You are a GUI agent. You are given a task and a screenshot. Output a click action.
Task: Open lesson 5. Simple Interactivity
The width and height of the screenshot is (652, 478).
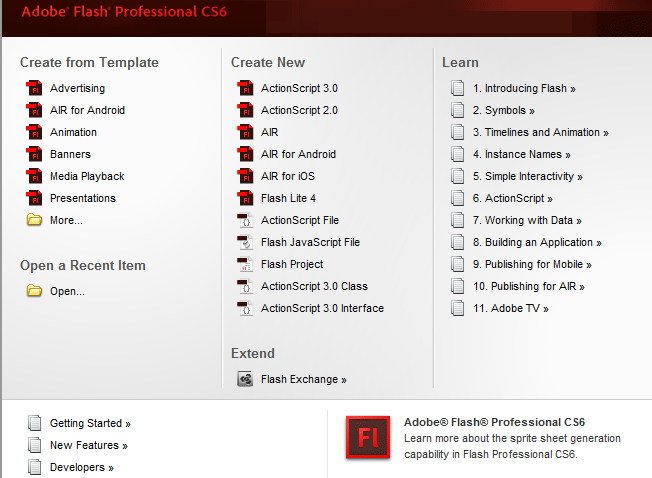point(528,176)
